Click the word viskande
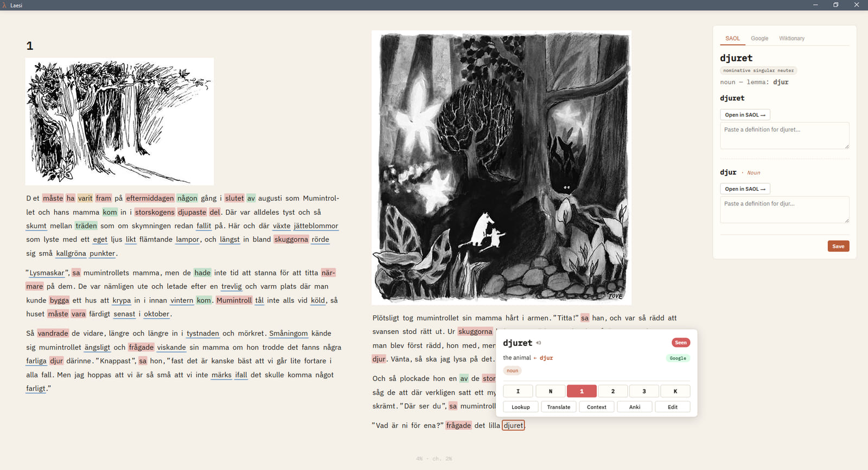This screenshot has width=868, height=470. (171, 347)
